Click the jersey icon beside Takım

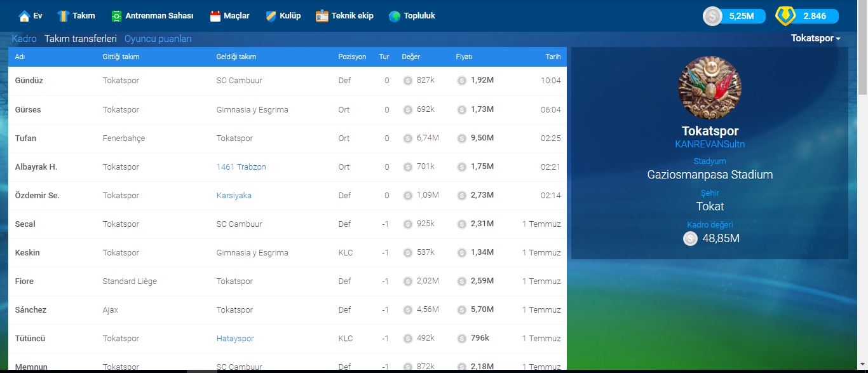click(63, 16)
